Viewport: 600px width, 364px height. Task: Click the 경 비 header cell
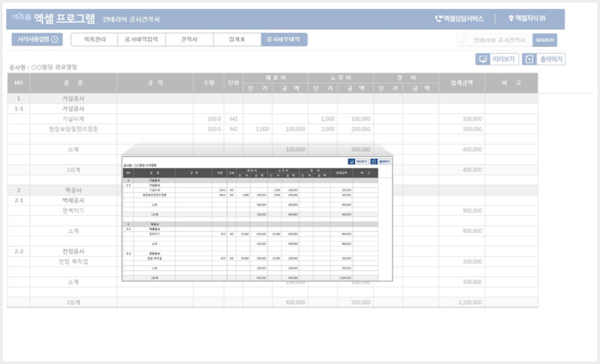click(406, 78)
